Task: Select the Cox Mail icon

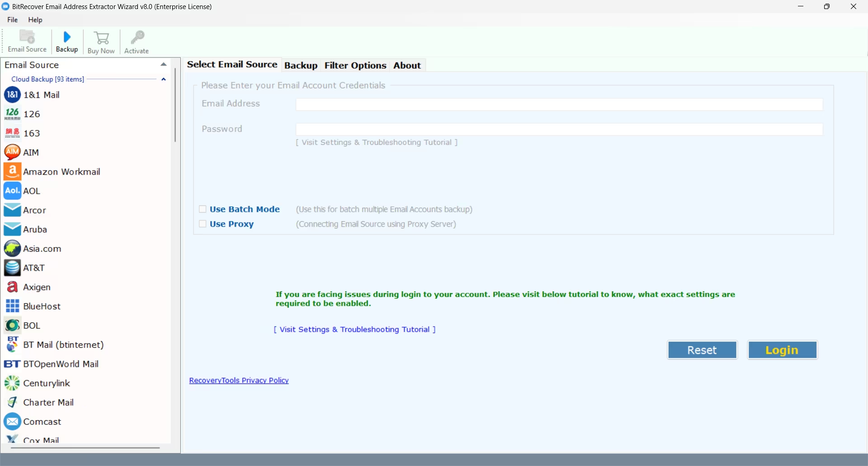Action: click(12, 438)
